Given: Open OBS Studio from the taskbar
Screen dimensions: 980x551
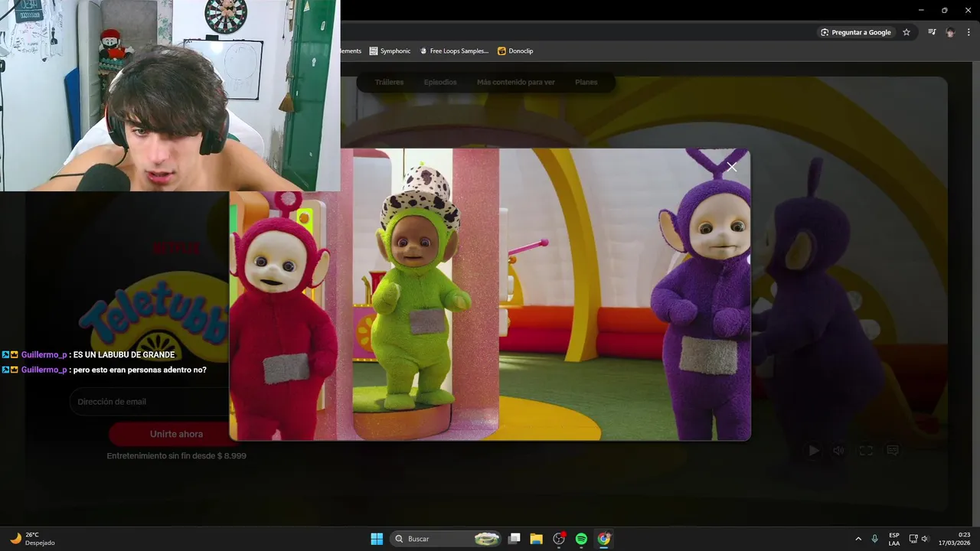Looking at the screenshot, I should tap(559, 539).
